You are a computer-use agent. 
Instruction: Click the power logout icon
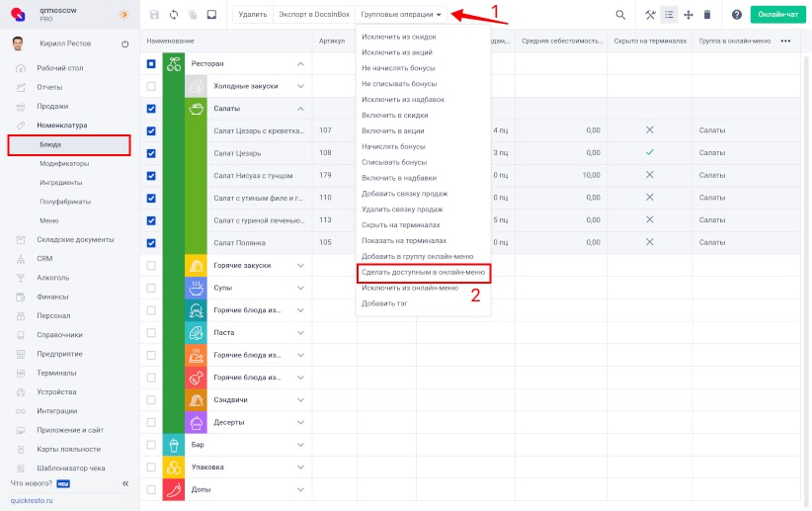click(x=124, y=44)
